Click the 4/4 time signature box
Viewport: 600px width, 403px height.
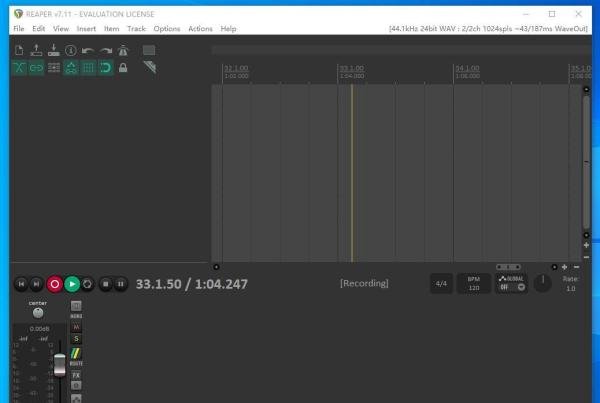point(441,284)
